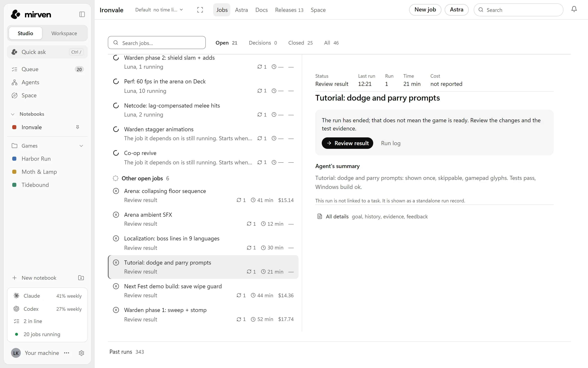Collapse the Games folder chevron
The width and height of the screenshot is (588, 368).
[x=81, y=146]
